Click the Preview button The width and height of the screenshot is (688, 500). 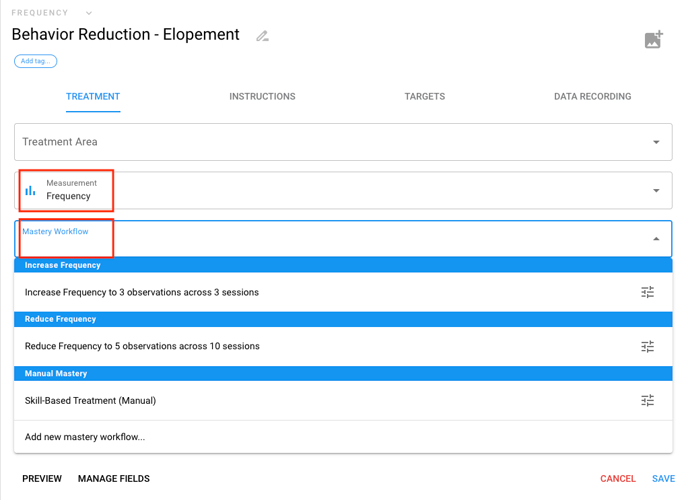[x=42, y=479]
